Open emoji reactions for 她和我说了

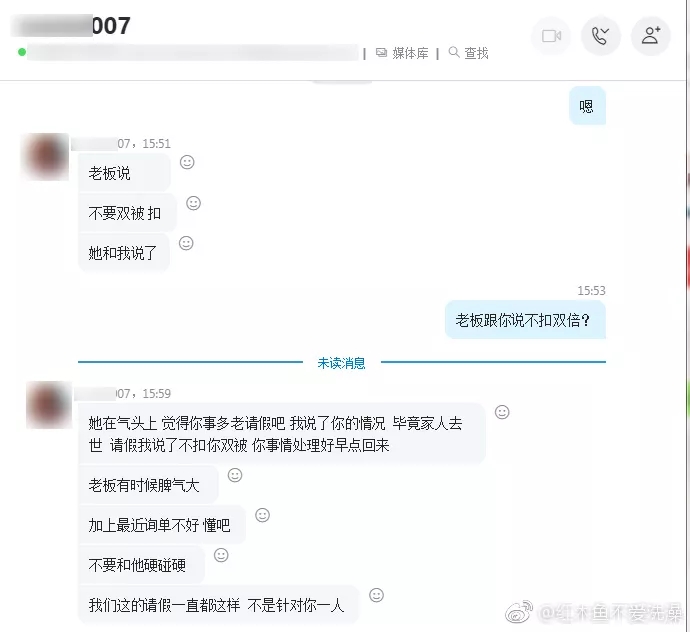click(186, 243)
